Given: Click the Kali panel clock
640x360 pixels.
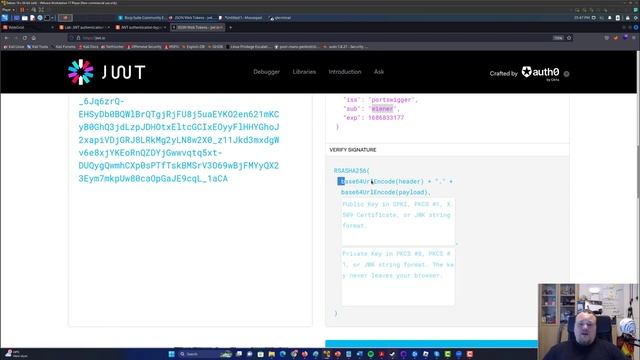Looking at the screenshot, I should coord(582,18).
